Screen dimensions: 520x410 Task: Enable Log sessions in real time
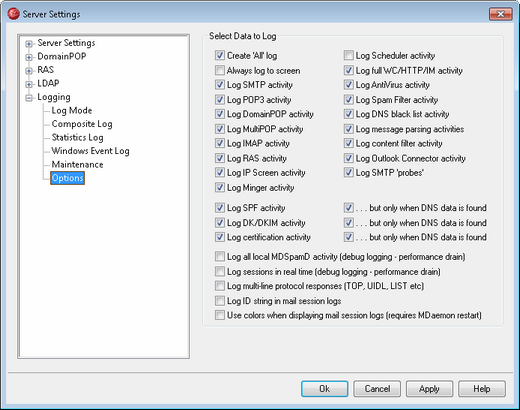click(x=220, y=272)
